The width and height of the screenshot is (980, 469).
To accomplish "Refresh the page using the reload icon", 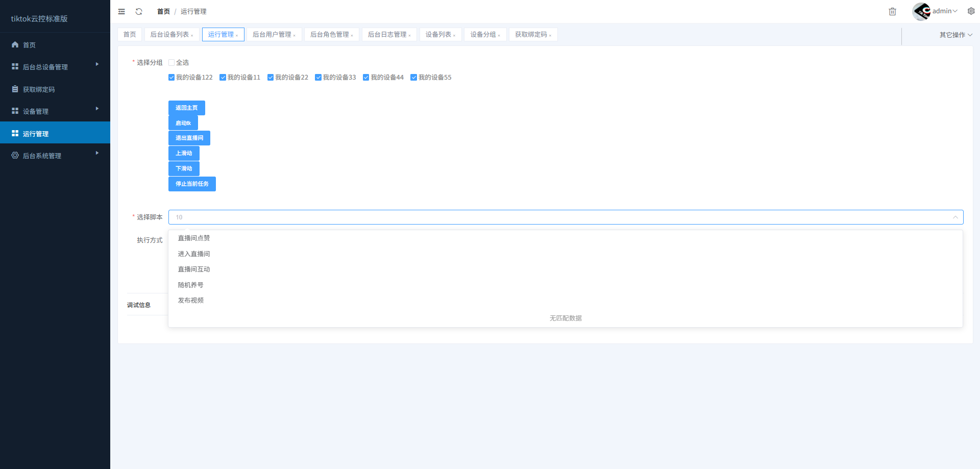I will [138, 11].
